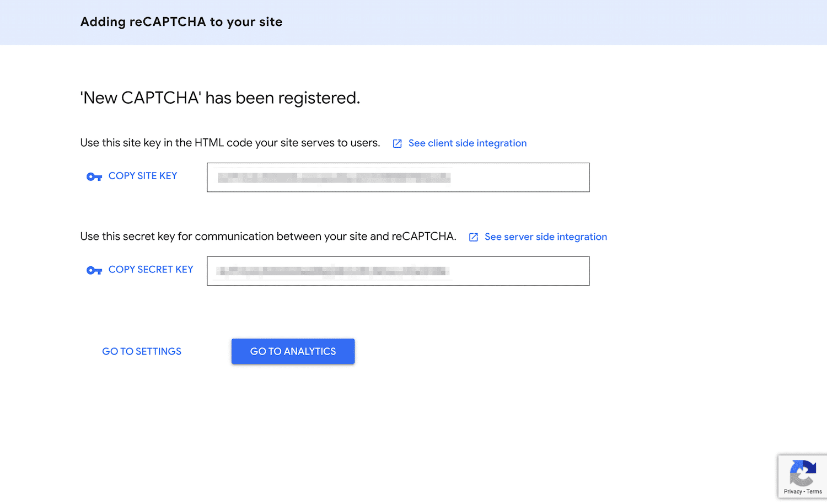Screen dimensions: 827x504
Task: Click COPY SECRET KEY
Action: [151, 269]
